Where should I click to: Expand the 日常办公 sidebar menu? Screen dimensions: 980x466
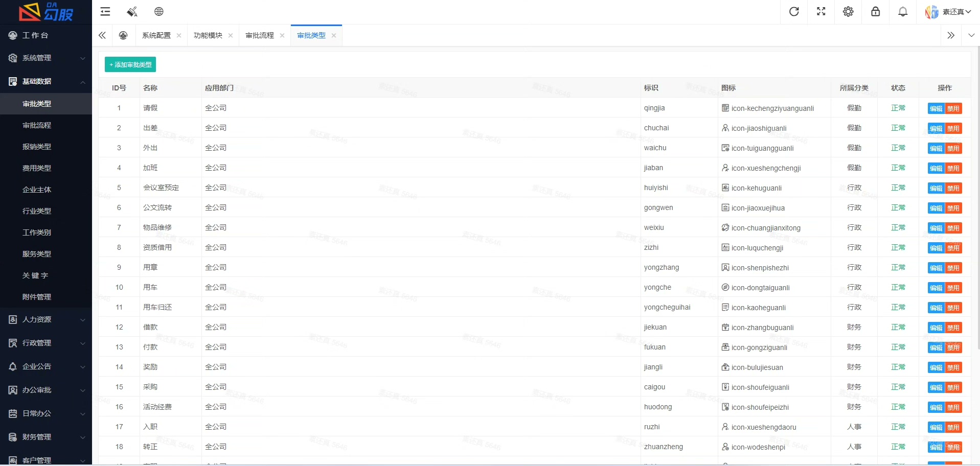[46, 414]
